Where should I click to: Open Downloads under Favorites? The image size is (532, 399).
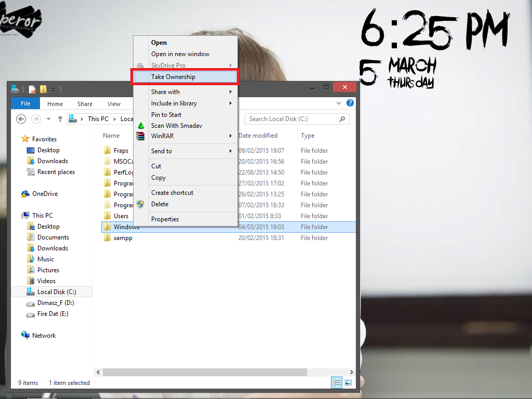tap(52, 161)
